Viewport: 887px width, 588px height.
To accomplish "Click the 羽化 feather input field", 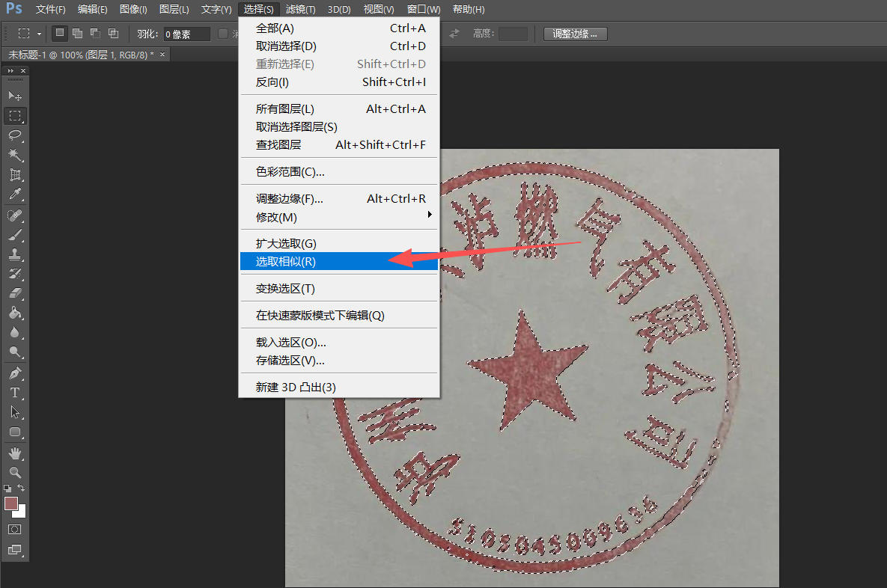I will pyautogui.click(x=186, y=34).
